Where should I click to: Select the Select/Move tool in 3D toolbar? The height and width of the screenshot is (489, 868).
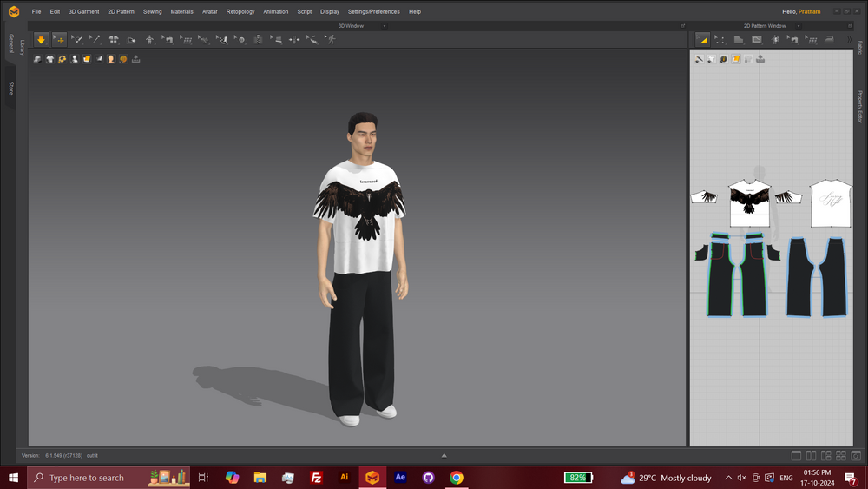[59, 40]
